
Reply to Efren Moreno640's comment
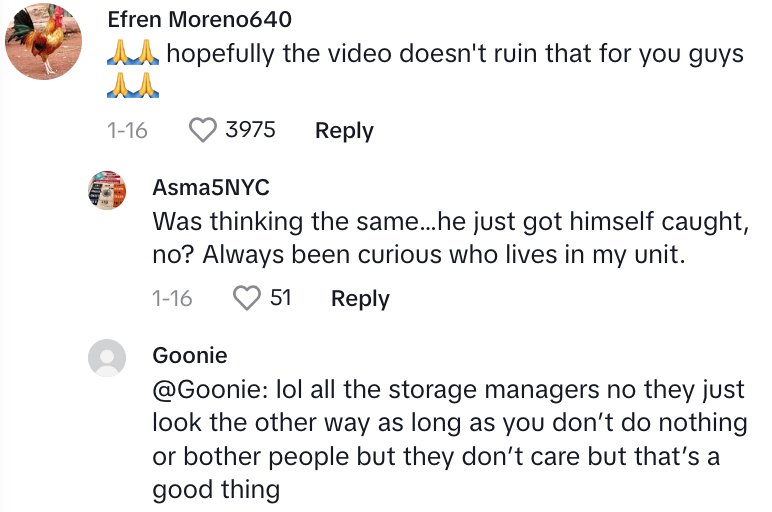[x=344, y=130]
